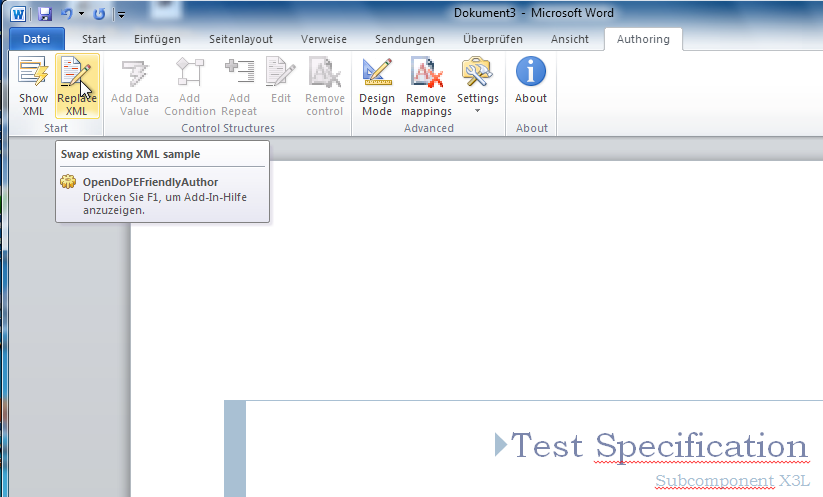This screenshot has height=497, width=823.
Task: Click the Add Repeat icon
Action: pyautogui.click(x=239, y=73)
